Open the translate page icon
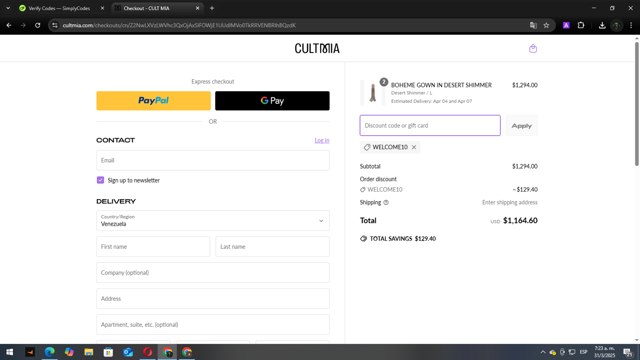The height and width of the screenshot is (360, 640). point(533,25)
